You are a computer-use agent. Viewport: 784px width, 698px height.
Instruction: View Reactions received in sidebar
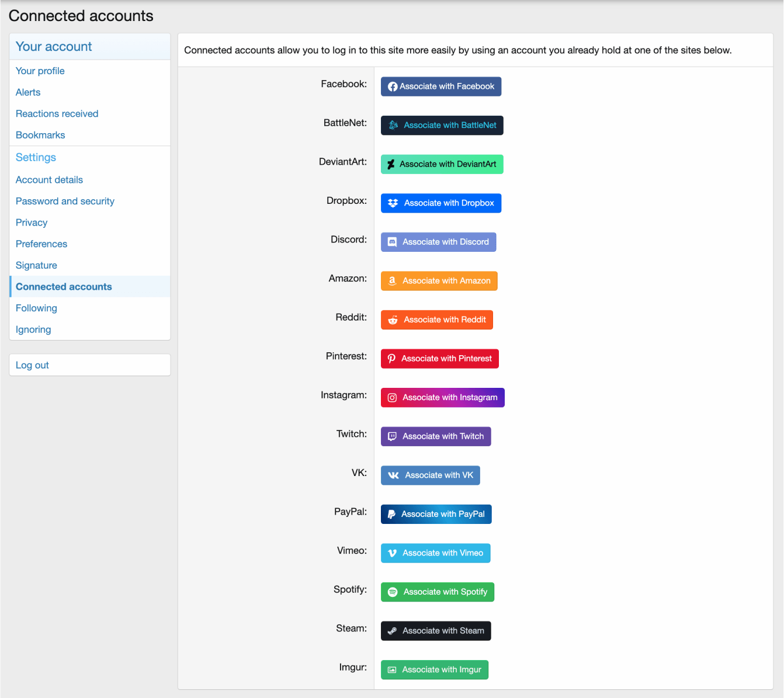pos(57,113)
